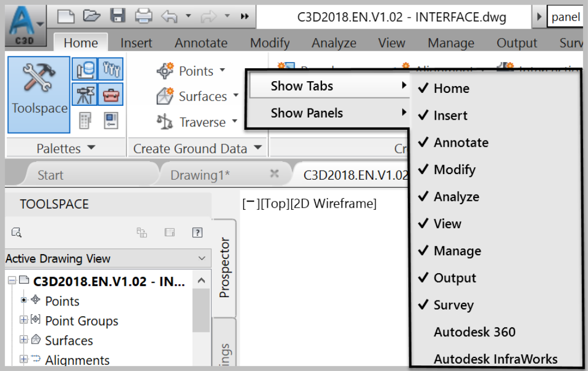Click the Plot printer icon
This screenshot has height=371, width=588.
pyautogui.click(x=143, y=16)
